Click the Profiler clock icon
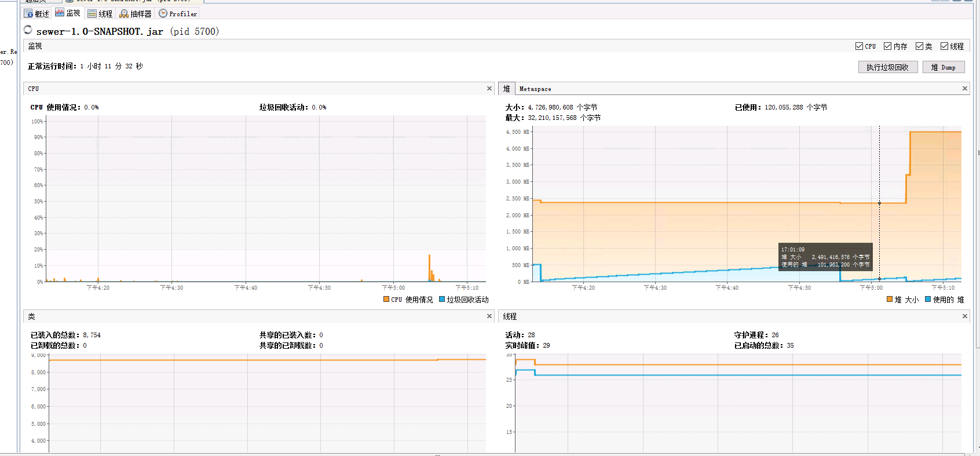 coord(163,13)
